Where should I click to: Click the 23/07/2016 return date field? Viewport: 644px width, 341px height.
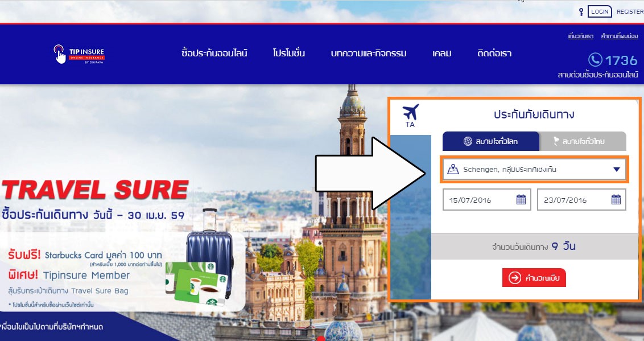pos(581,200)
